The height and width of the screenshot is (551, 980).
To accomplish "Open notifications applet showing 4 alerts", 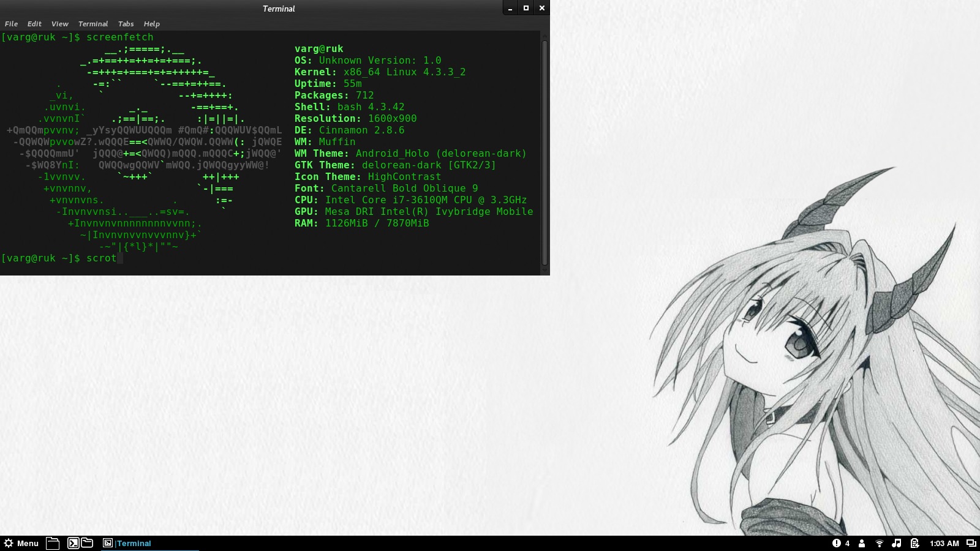I will pyautogui.click(x=840, y=543).
